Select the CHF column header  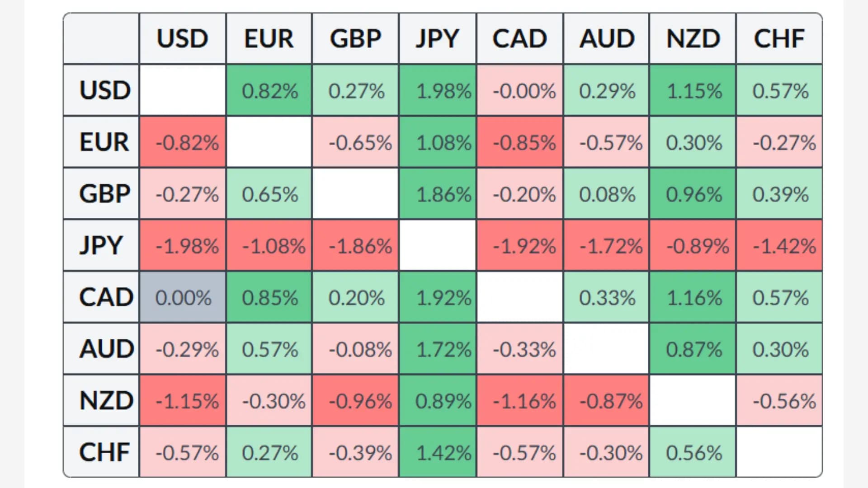pos(779,39)
